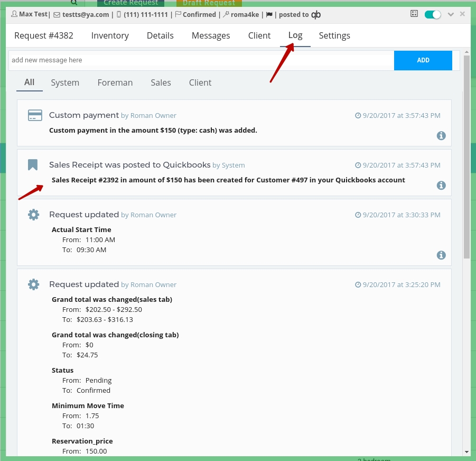The image size is (476, 461).
Task: Expand the chevron-down arrow in the header
Action: pyautogui.click(x=451, y=14)
